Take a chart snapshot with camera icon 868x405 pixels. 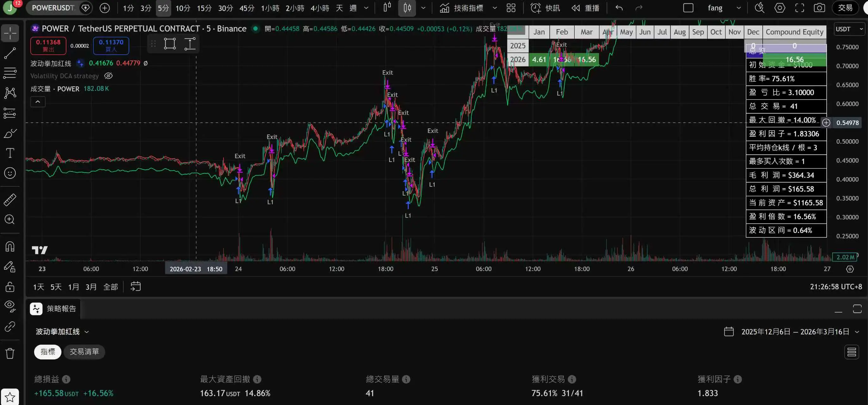(x=819, y=8)
